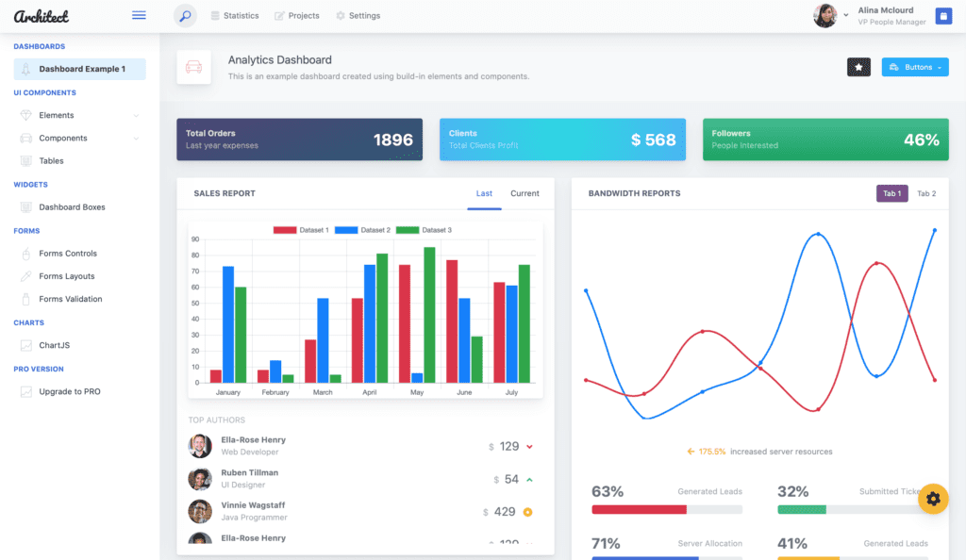Toggle Dataset 3 green legend swatch

408,230
